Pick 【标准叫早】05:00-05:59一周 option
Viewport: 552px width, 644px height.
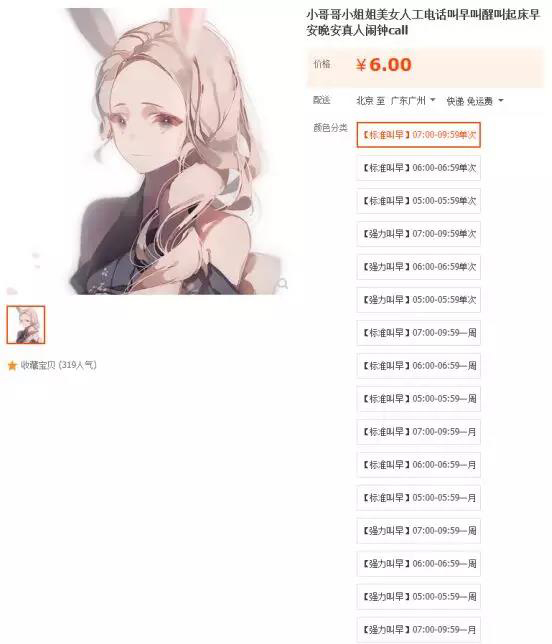pos(419,399)
